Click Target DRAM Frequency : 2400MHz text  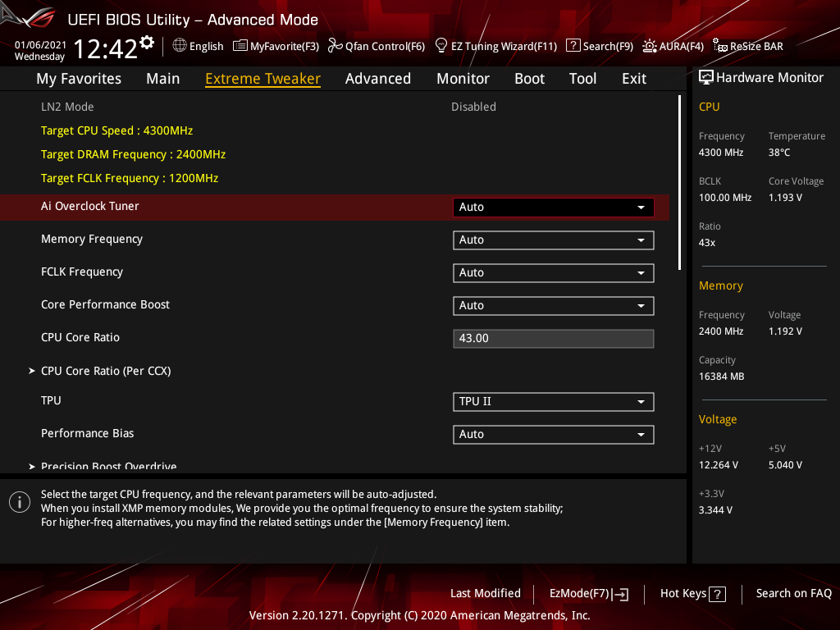pos(133,155)
